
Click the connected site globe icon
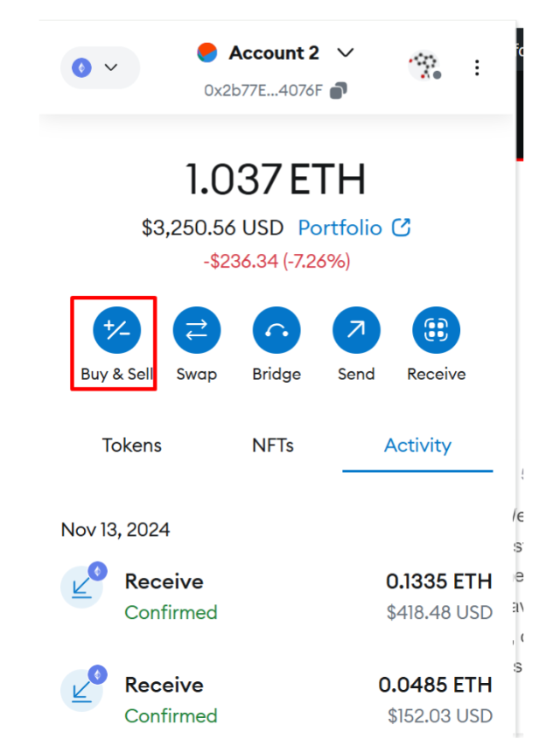pyautogui.click(x=424, y=67)
